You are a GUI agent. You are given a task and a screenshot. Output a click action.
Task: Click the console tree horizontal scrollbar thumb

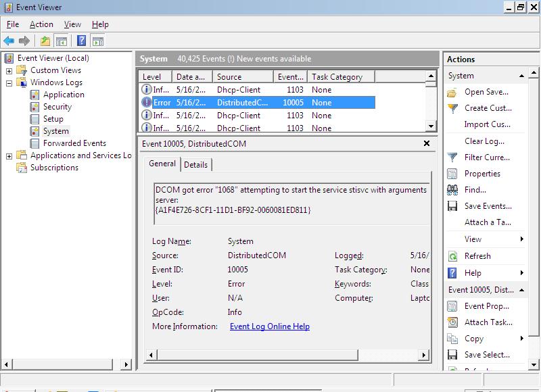pos(62,364)
